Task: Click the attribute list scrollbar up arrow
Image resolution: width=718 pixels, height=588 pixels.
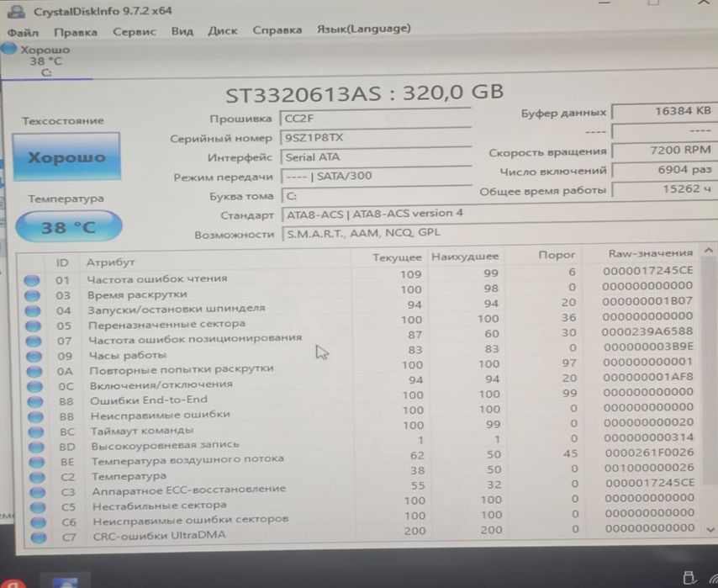Action: pos(709,250)
